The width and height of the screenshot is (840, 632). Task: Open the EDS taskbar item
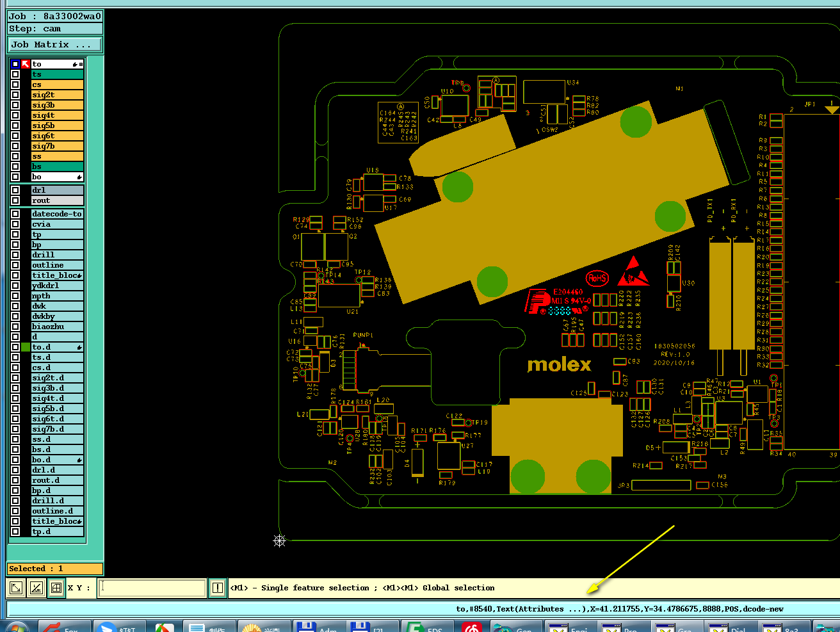point(427,627)
